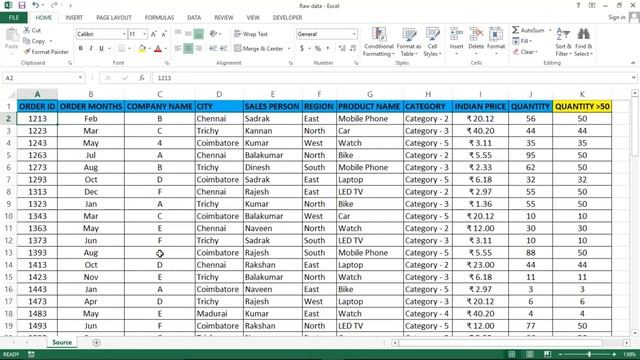Add a new sheet with plus icon
The image size is (640, 360).
click(x=96, y=343)
